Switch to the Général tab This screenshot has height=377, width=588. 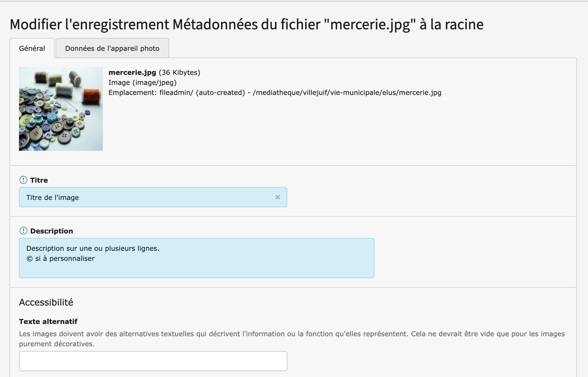(32, 48)
